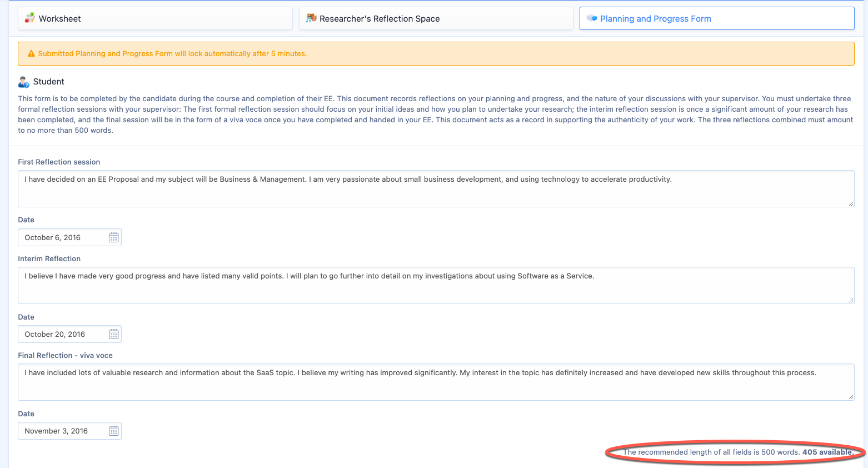
Task: Click the October 6, 2016 date field
Action: (69, 237)
